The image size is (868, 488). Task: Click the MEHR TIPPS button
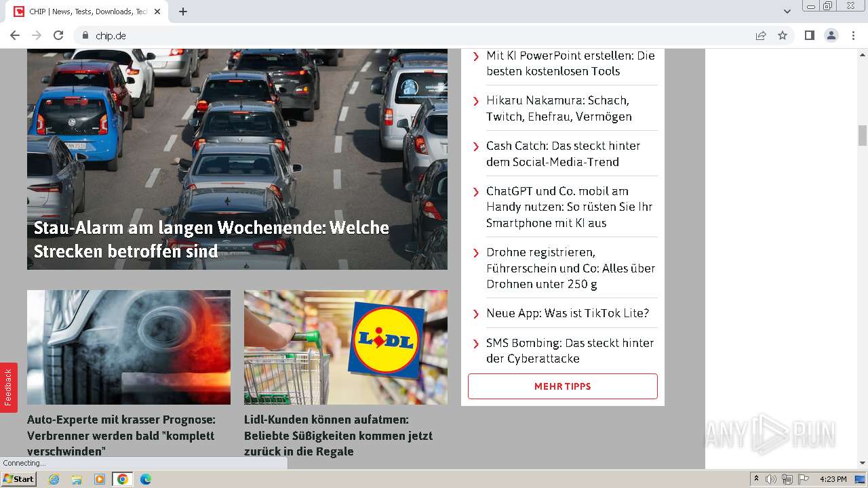coord(563,386)
